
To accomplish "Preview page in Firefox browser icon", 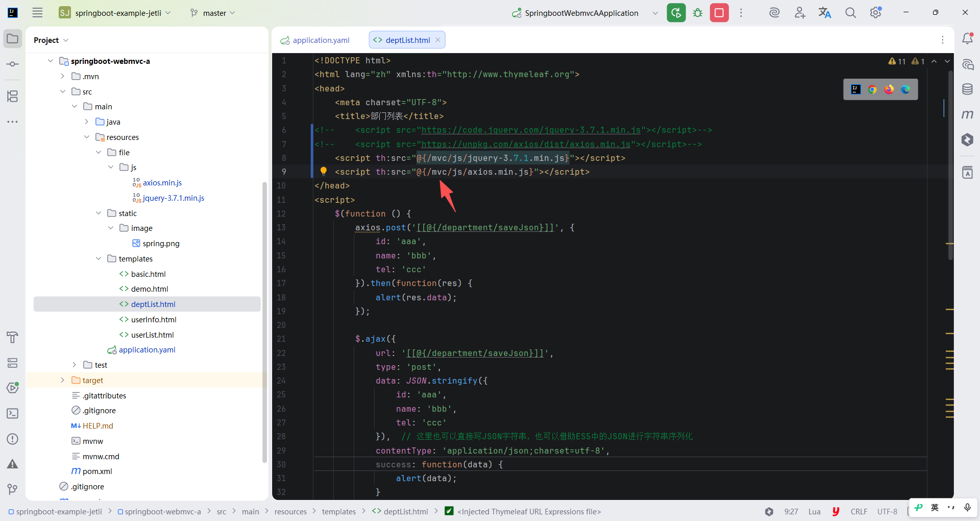I will (x=889, y=89).
